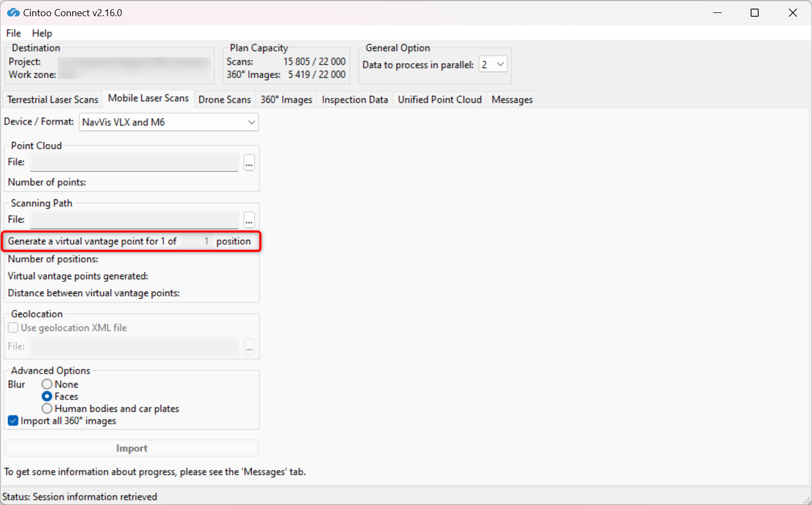The height and width of the screenshot is (505, 812).
Task: Toggle Import all 360° images checkbox
Action: click(x=13, y=421)
